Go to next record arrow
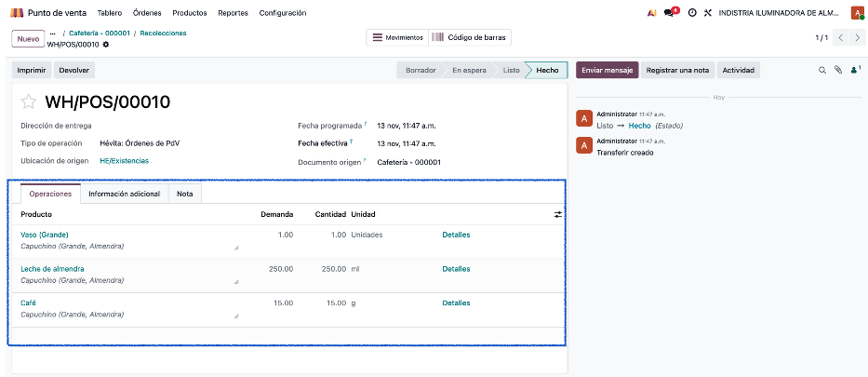Image resolution: width=868 pixels, height=377 pixels. (856, 38)
